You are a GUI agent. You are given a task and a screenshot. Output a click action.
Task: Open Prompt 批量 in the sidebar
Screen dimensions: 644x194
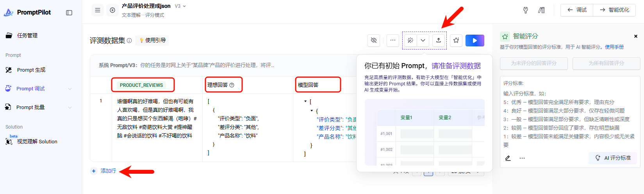pos(30,107)
